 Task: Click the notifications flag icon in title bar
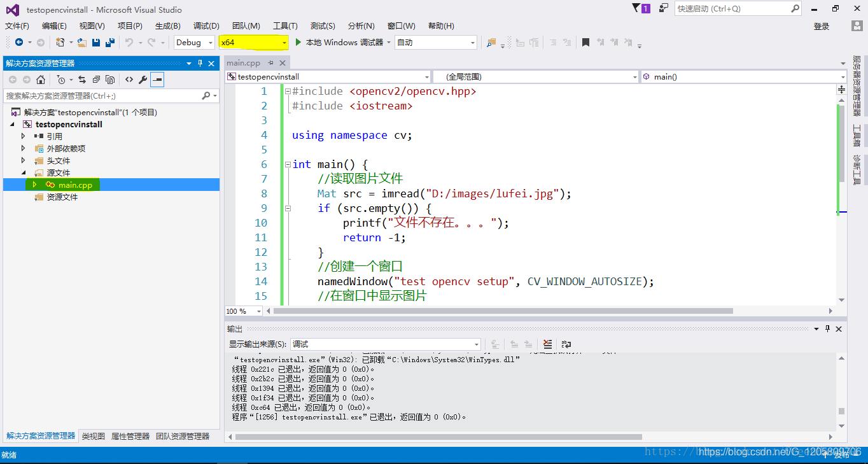pyautogui.click(x=636, y=8)
